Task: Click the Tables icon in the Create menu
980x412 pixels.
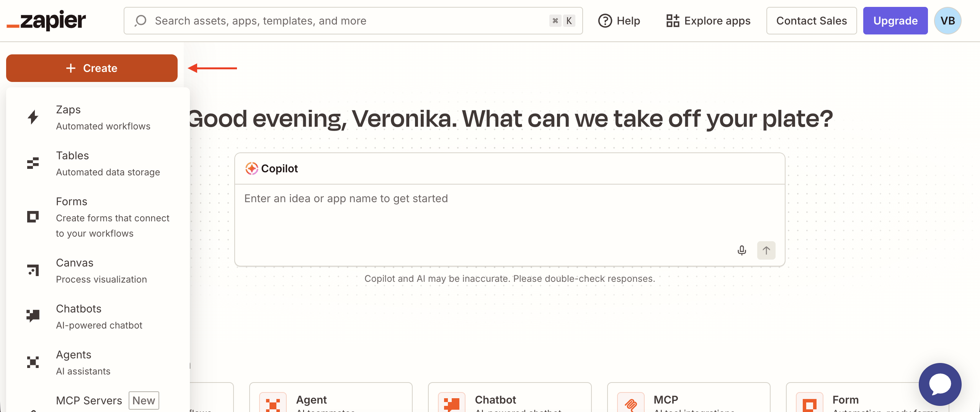Action: [33, 163]
